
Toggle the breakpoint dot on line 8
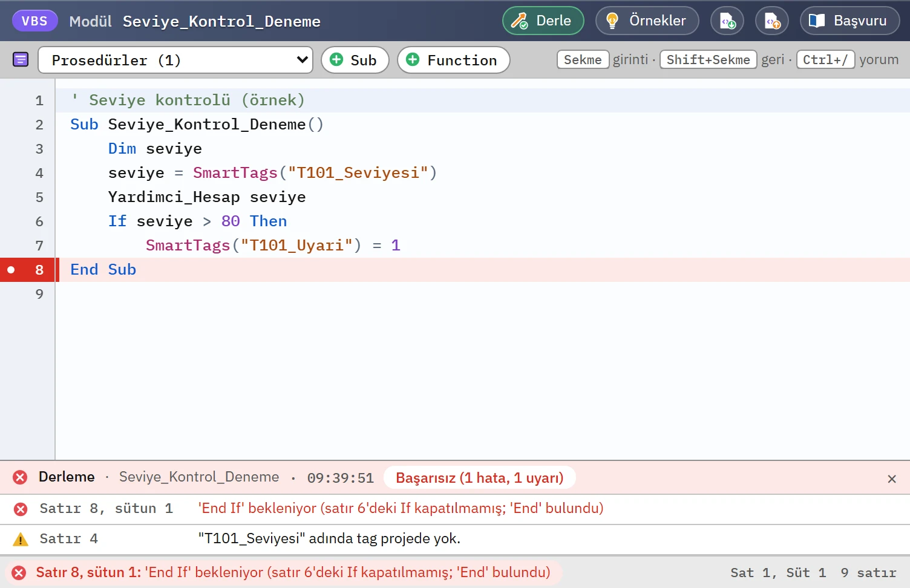point(11,270)
